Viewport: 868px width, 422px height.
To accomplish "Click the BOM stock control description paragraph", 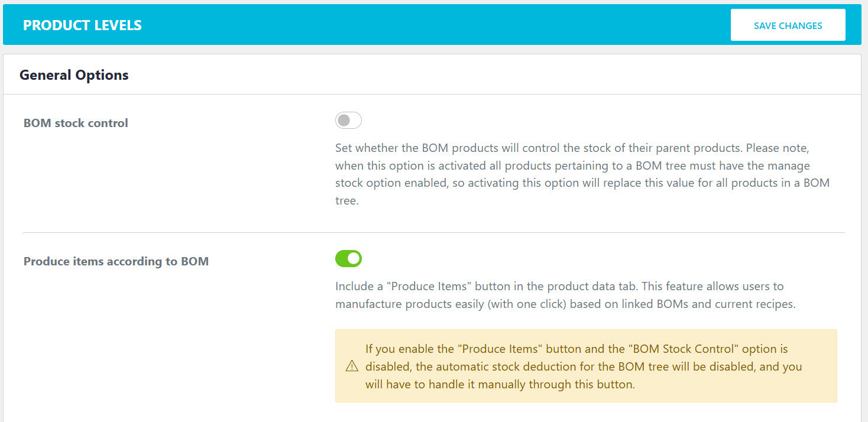I will [582, 174].
